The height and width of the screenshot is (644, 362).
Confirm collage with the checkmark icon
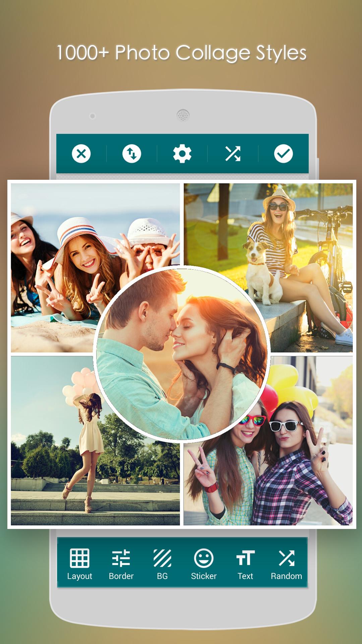tap(283, 154)
